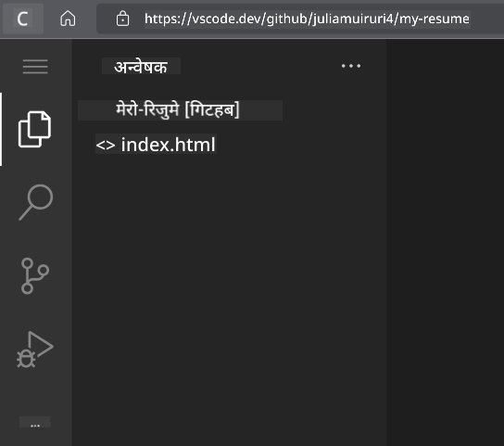The height and width of the screenshot is (446, 504).
Task: Open Run and Debug bug icon
Action: [x=35, y=350]
